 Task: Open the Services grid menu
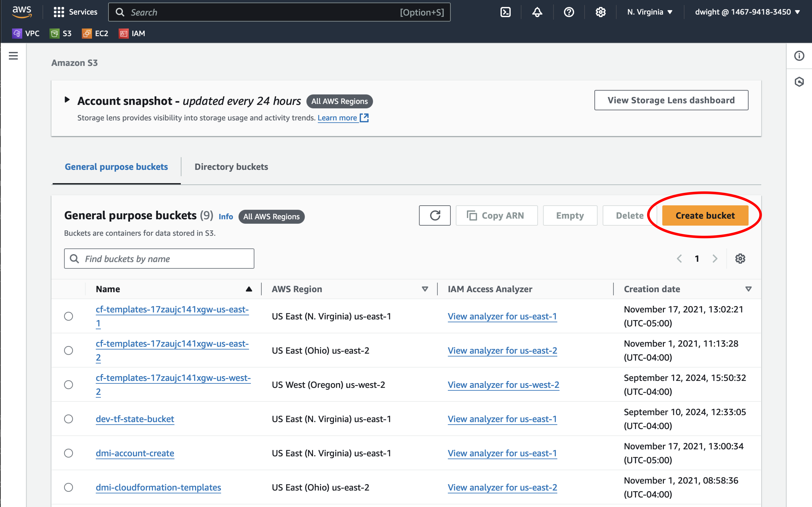pos(75,12)
